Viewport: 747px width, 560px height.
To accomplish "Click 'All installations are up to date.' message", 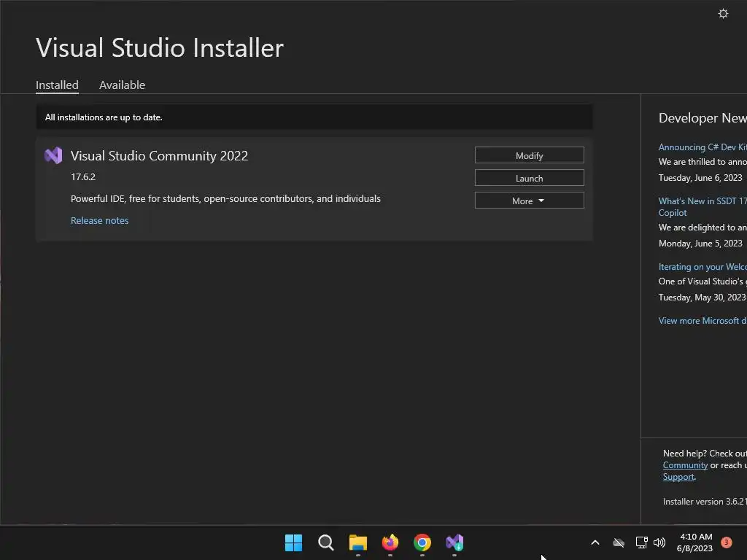I will (x=104, y=117).
